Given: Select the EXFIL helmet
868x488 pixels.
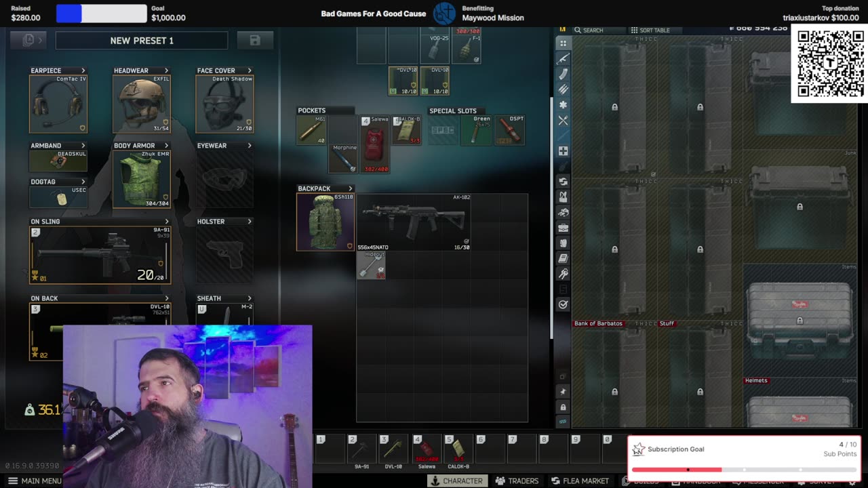Looking at the screenshot, I should tap(142, 104).
